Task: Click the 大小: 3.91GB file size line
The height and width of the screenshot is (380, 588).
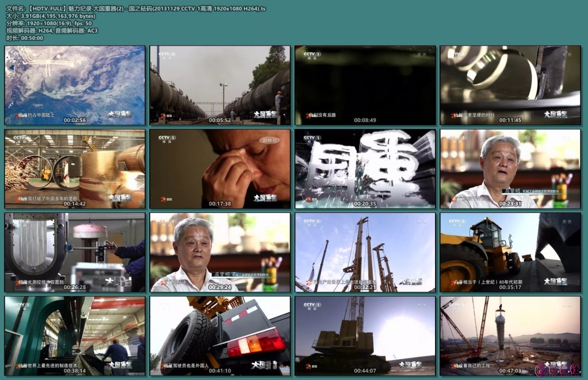Action: (x=51, y=16)
